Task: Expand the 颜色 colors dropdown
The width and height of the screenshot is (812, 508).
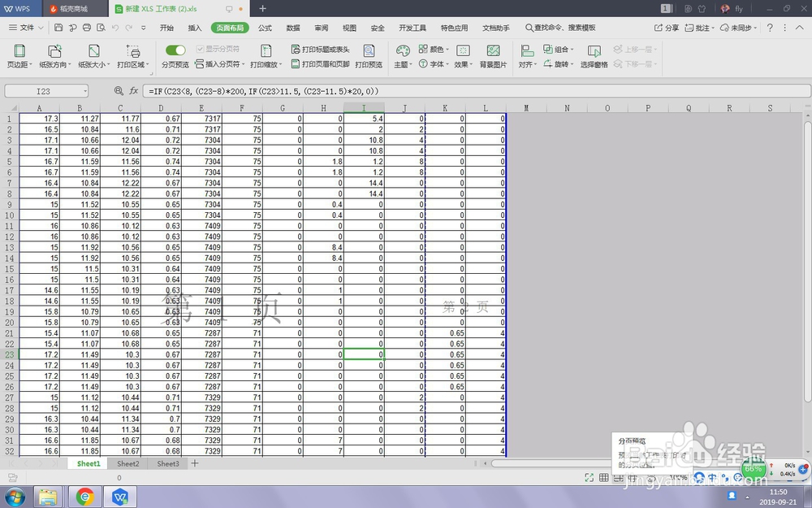Action: point(447,50)
